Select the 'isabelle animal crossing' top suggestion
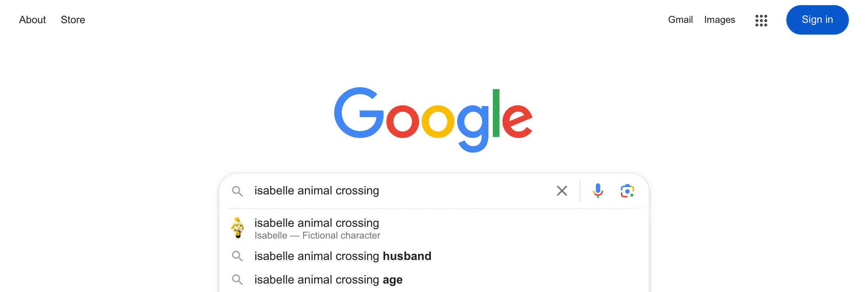 (x=317, y=223)
